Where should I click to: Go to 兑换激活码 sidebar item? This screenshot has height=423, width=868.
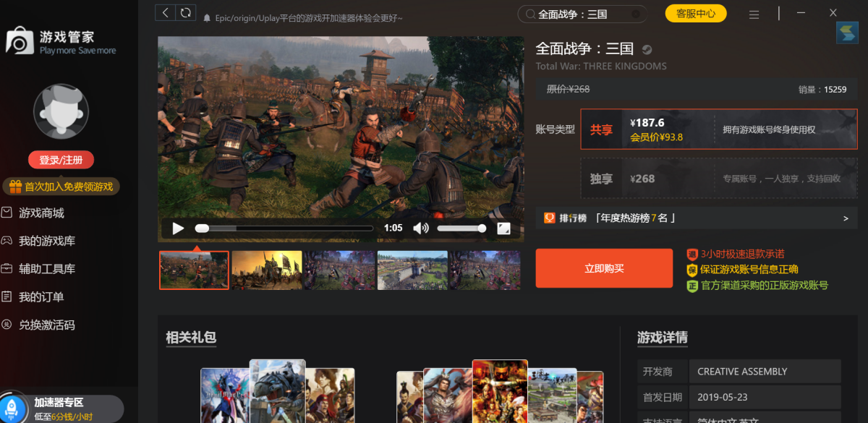pos(47,325)
